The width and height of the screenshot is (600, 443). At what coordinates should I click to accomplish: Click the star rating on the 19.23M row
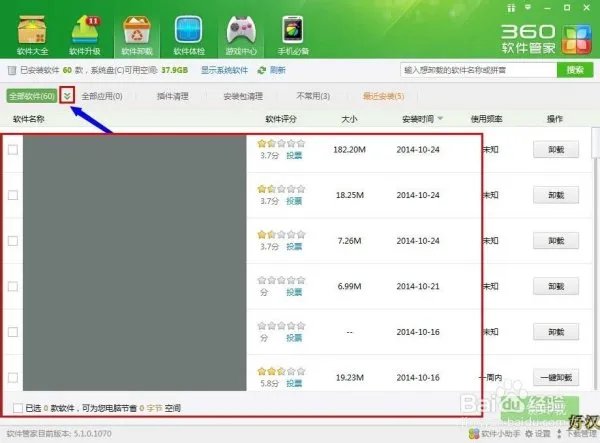[x=281, y=371]
